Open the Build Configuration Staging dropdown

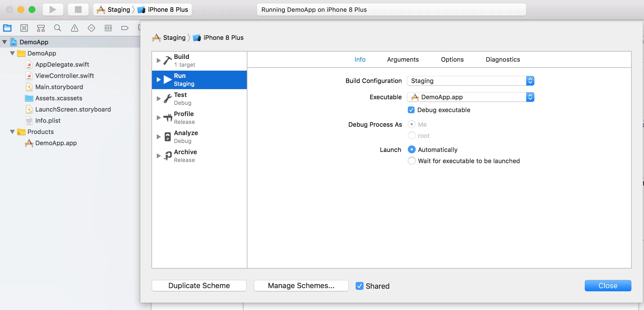tap(471, 81)
